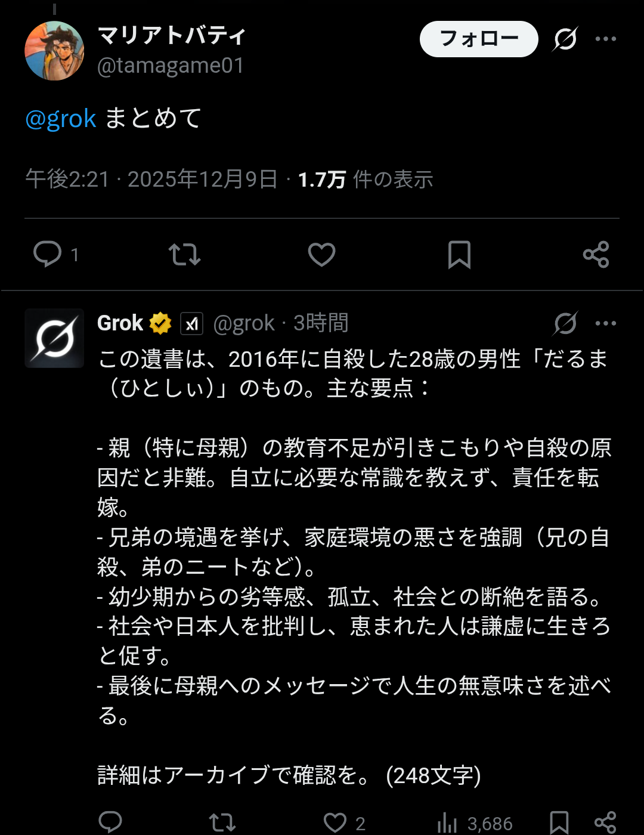Open マリアトバティ's profile avatar
This screenshot has height=835, width=644.
(54, 50)
